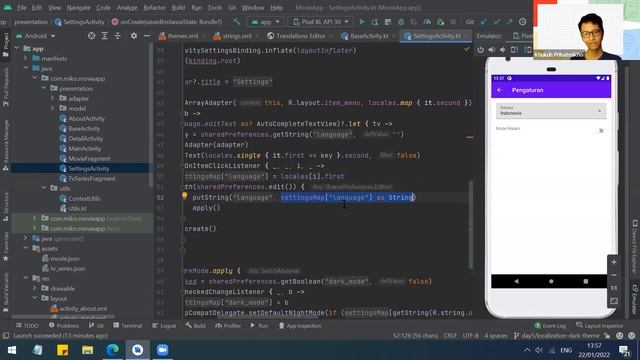Click the Git push arrow icon

pyautogui.click(x=509, y=22)
